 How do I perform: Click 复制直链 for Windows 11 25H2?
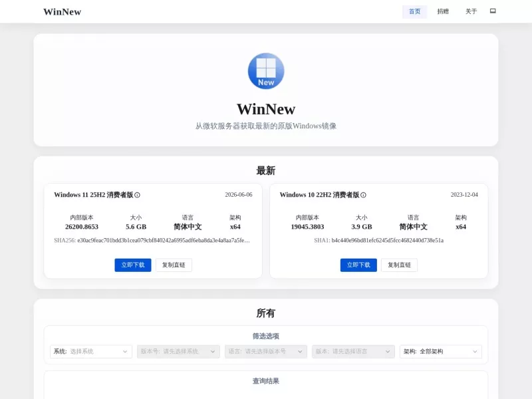pyautogui.click(x=174, y=265)
